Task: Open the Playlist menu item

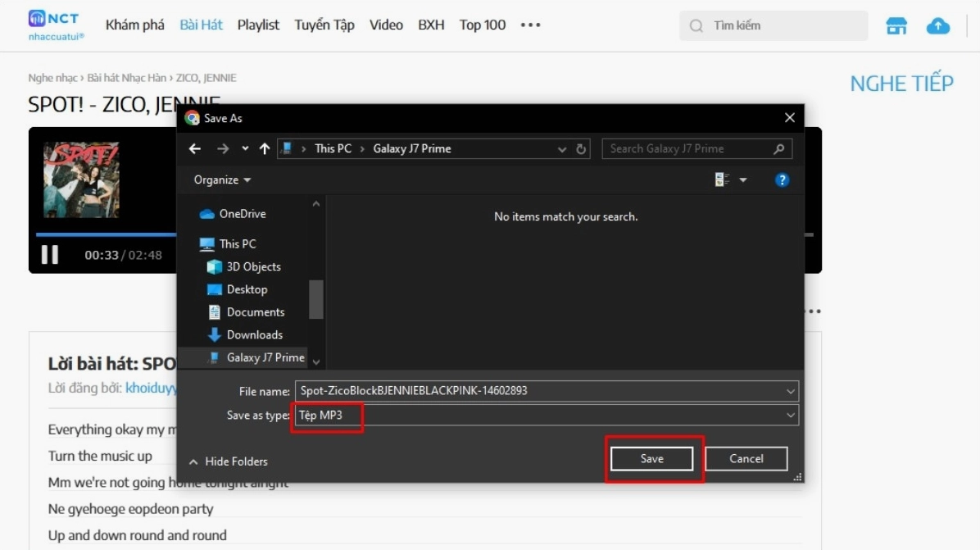Action: tap(258, 25)
